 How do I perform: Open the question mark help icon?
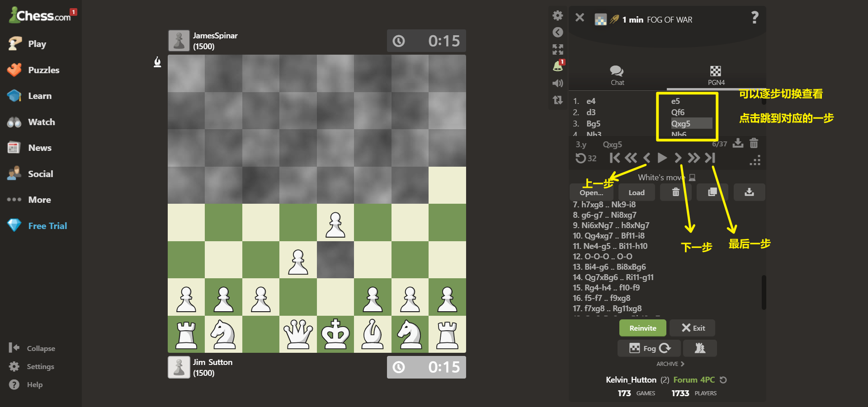point(755,18)
